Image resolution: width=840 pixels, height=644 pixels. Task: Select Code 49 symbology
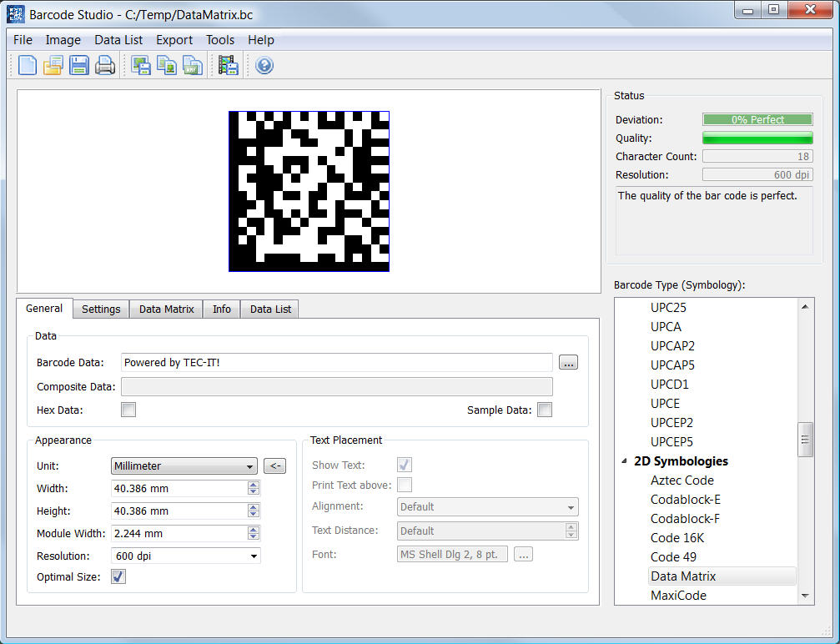point(673,557)
